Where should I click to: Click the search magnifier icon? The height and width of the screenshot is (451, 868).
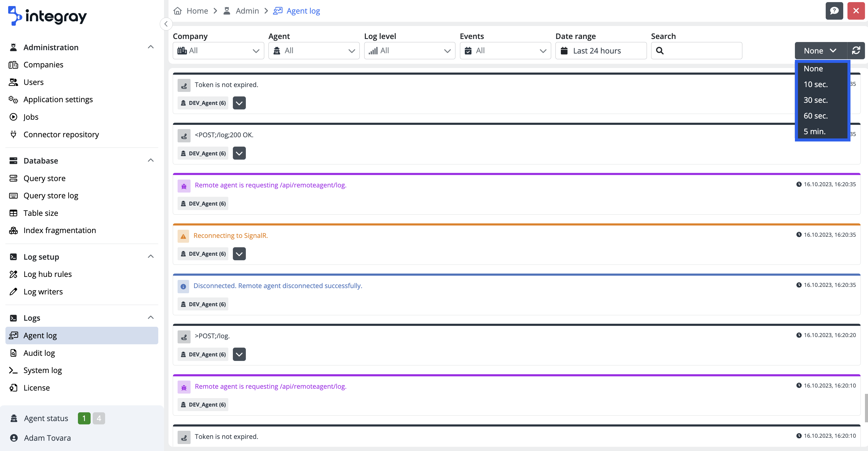(x=660, y=50)
